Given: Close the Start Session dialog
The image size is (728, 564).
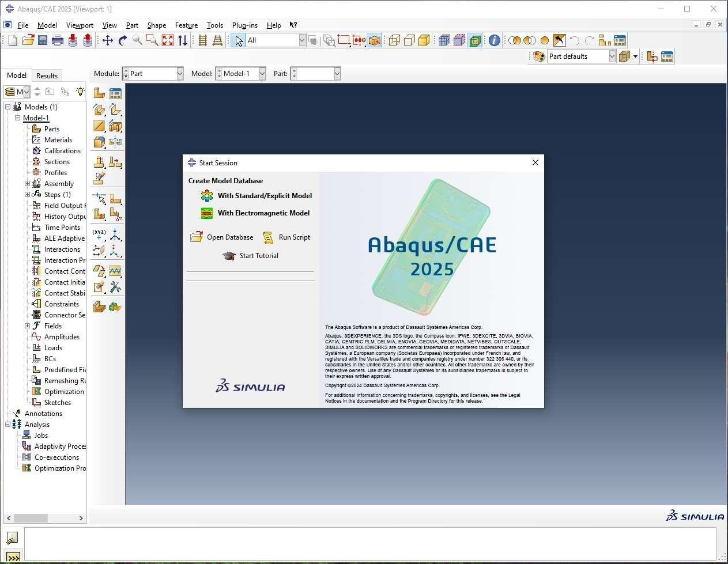Looking at the screenshot, I should click(x=535, y=162).
